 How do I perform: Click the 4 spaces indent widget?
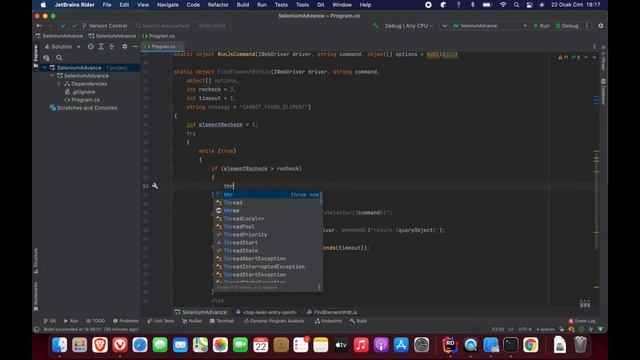(545, 329)
